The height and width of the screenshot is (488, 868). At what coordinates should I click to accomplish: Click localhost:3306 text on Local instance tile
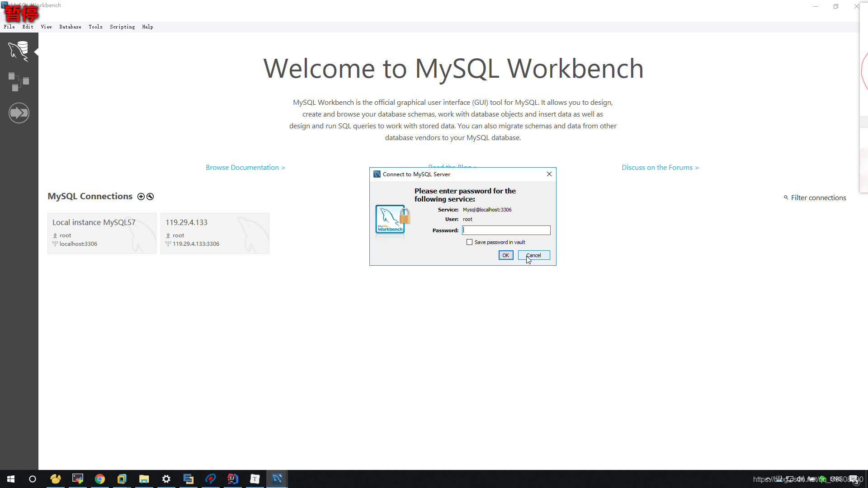tap(78, 244)
